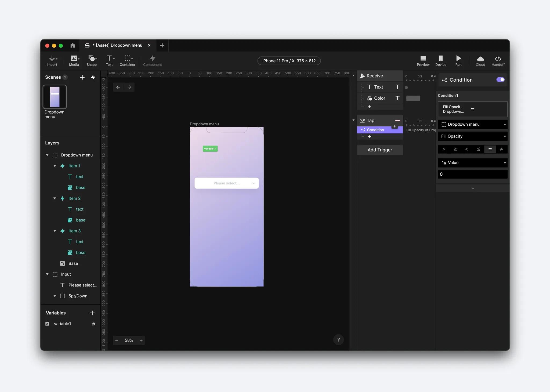Open the Handoff code panel
550x392 pixels.
pos(498,61)
